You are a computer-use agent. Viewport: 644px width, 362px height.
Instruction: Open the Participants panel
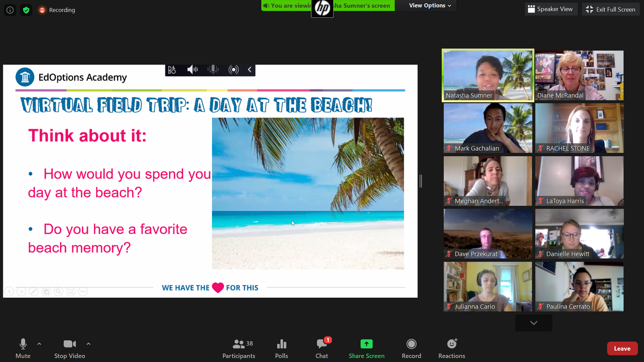pyautogui.click(x=239, y=349)
